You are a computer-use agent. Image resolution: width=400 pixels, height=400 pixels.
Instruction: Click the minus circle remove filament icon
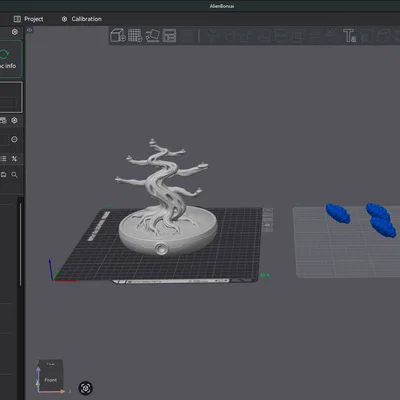[14, 139]
